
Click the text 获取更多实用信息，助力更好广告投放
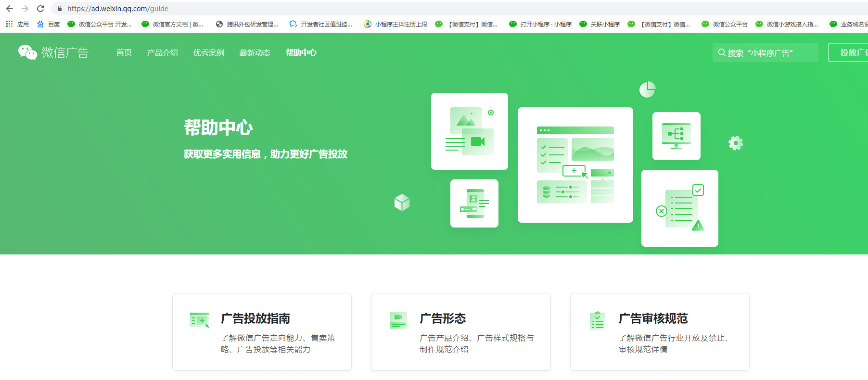[266, 154]
